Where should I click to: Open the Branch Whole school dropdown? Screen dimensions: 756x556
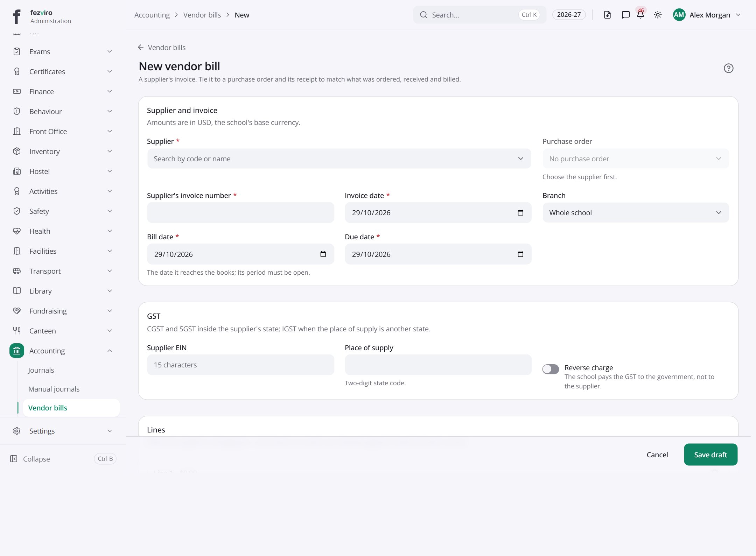[636, 212]
